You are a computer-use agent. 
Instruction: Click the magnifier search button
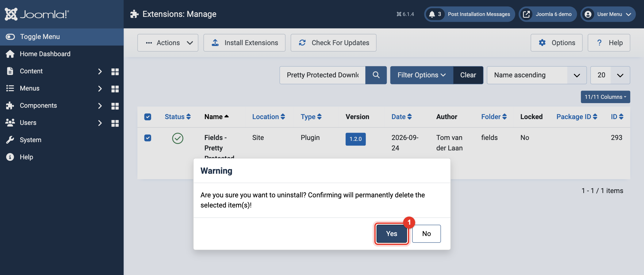click(x=376, y=75)
